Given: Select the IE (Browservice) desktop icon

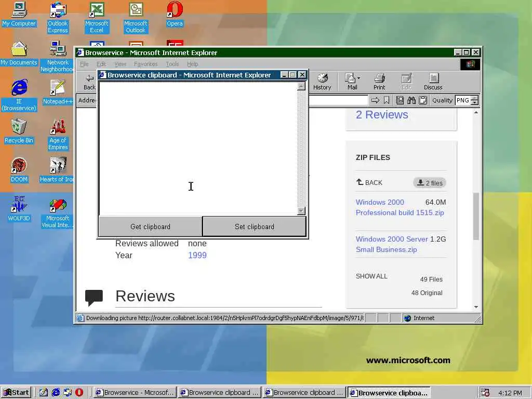Looking at the screenshot, I should [19, 96].
